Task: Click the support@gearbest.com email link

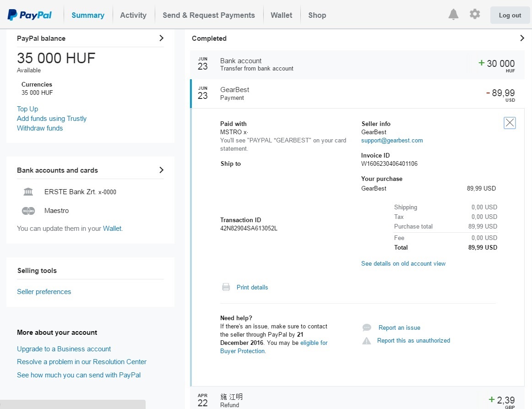Action: [x=392, y=141]
